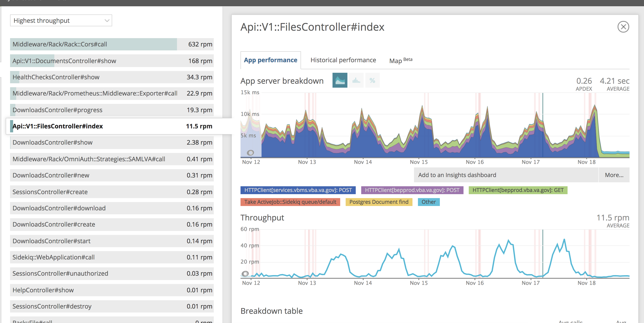Toggle the HTTPClient bepprod GET legend series
This screenshot has height=323, width=644.
pos(518,190)
